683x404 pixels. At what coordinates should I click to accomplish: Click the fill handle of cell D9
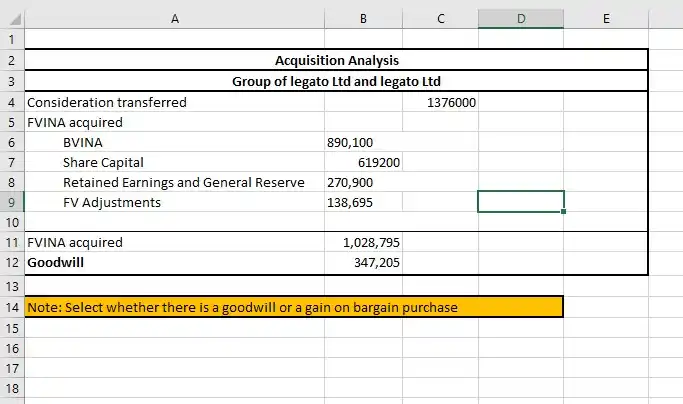(564, 211)
